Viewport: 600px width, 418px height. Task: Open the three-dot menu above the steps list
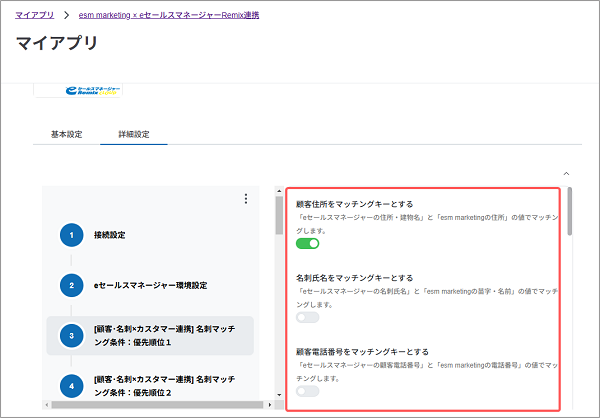point(245,199)
